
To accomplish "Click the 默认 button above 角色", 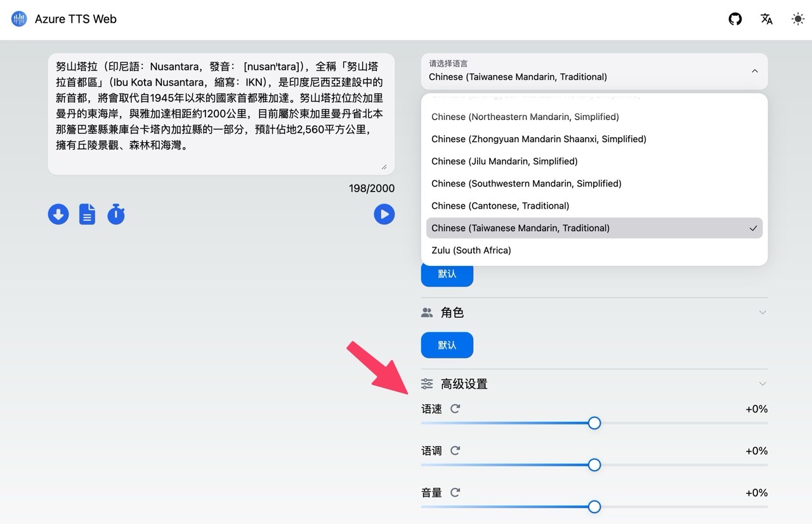I will point(447,274).
